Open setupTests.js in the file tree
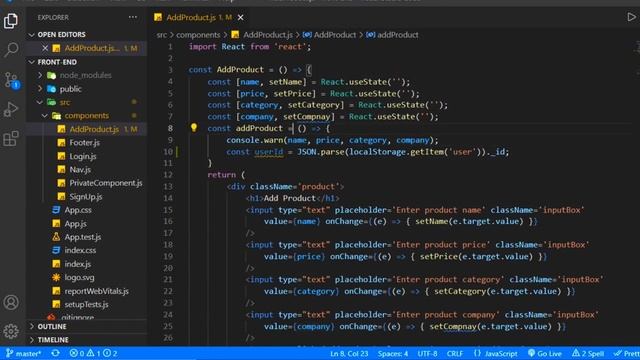 tap(86, 304)
